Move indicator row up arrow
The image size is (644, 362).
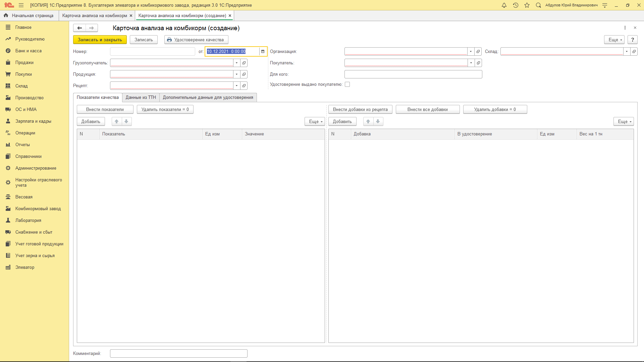[117, 121]
